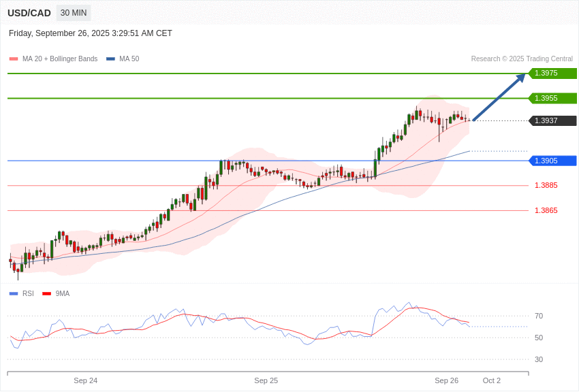Click the Sep 24 date axis label
This screenshot has width=579, height=392.
(86, 380)
